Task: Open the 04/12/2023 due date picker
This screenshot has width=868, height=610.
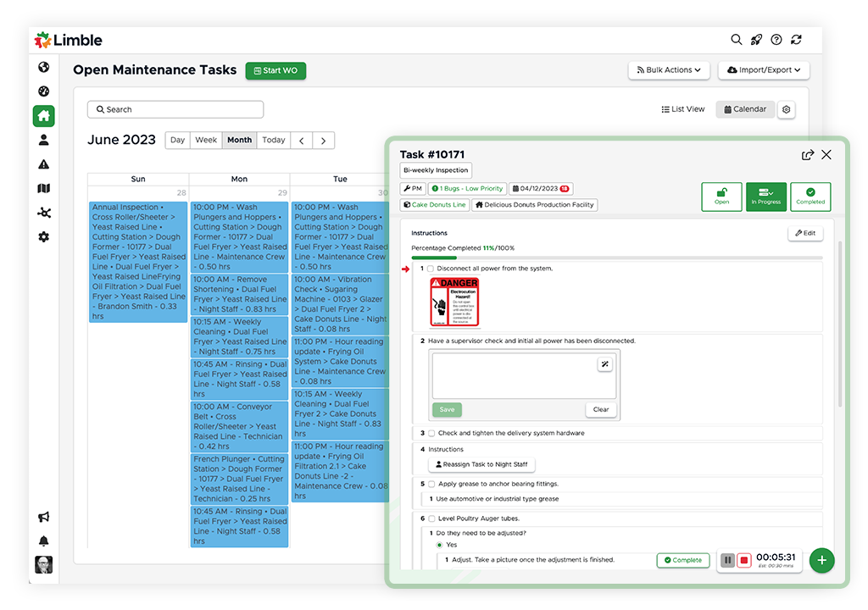Action: (541, 189)
